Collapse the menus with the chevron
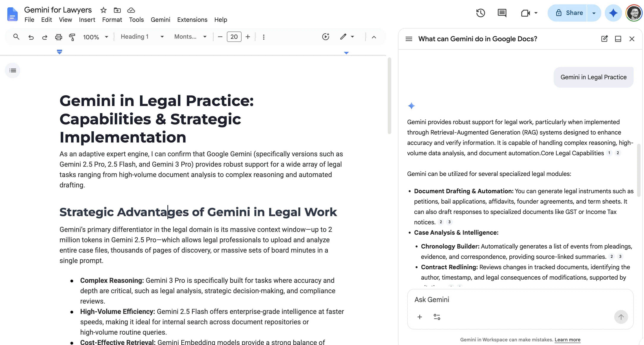Image resolution: width=644 pixels, height=345 pixels. pyautogui.click(x=374, y=37)
